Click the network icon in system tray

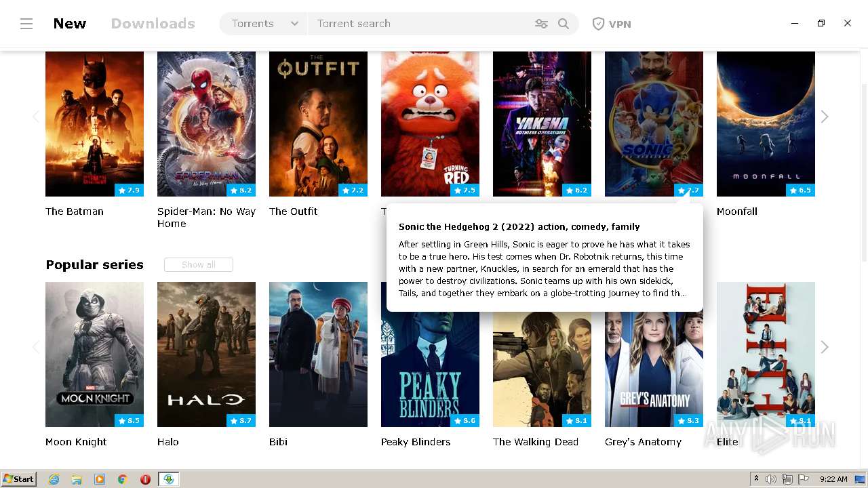coord(787,479)
